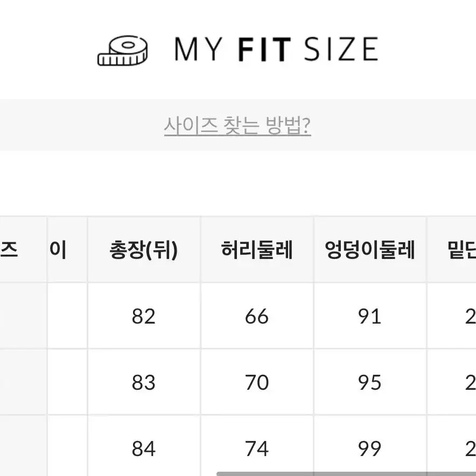Click the 74 waist cell
476x476 pixels.
pos(257,446)
